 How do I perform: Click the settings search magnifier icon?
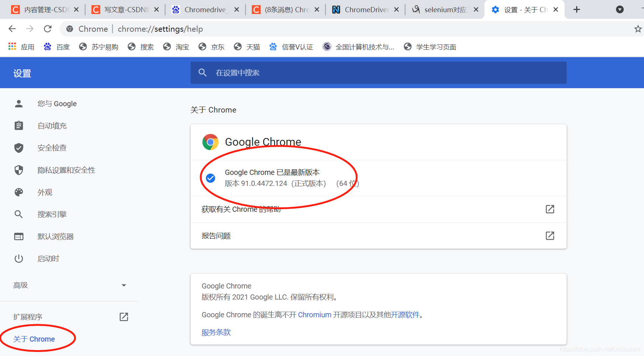202,73
